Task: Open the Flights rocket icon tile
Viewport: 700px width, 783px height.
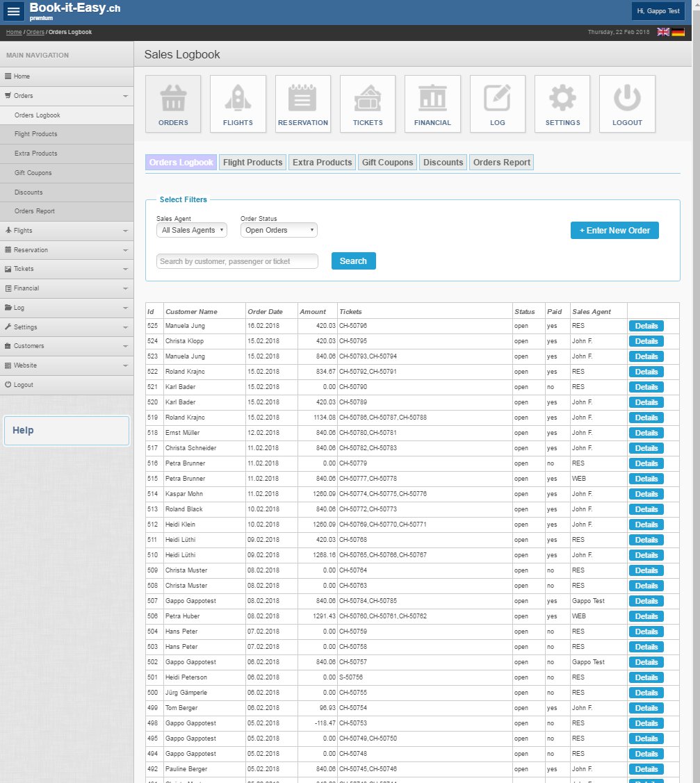Action: 238,104
